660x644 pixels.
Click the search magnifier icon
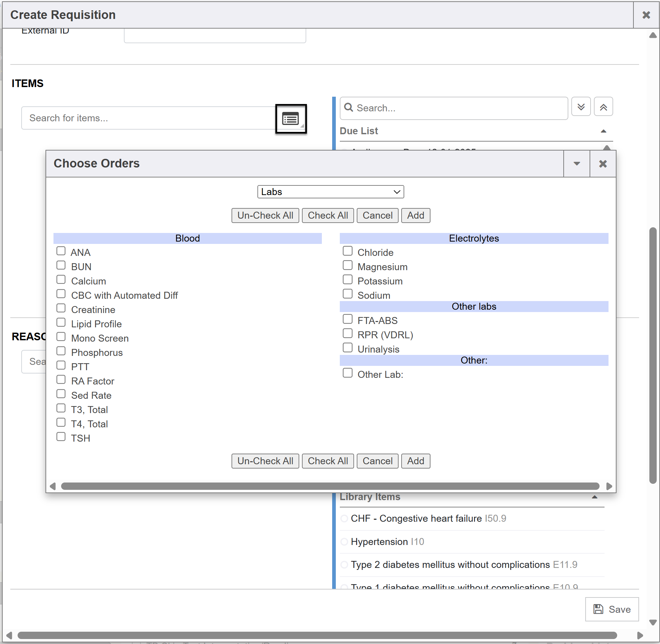pos(348,108)
